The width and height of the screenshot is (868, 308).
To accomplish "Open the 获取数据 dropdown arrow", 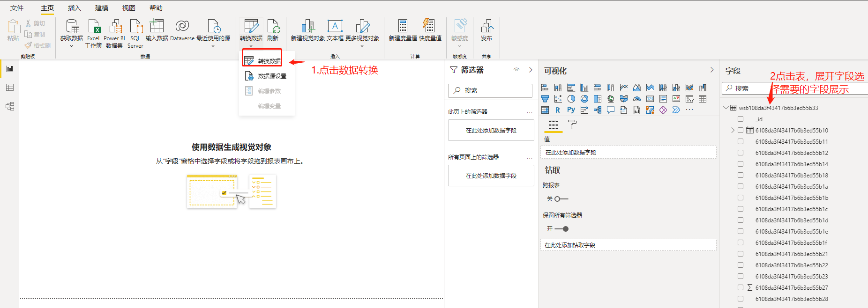I will 71,46.
